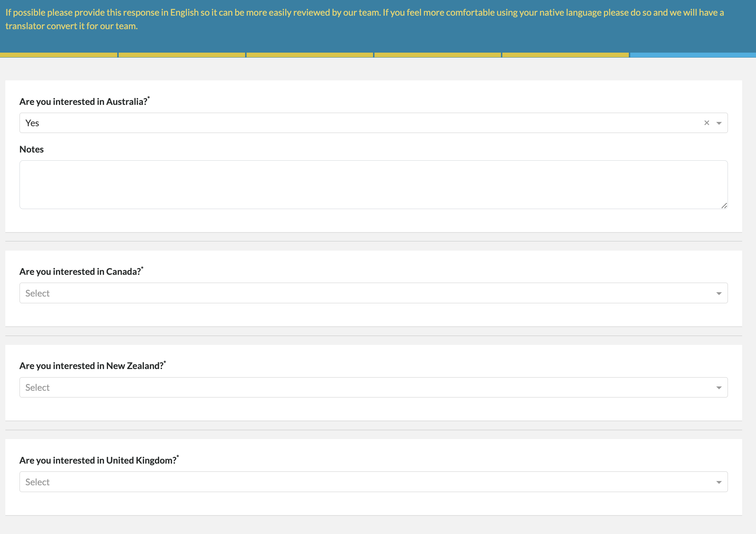This screenshot has height=534, width=756.
Task: Click inside the Notes text area
Action: coord(373,184)
